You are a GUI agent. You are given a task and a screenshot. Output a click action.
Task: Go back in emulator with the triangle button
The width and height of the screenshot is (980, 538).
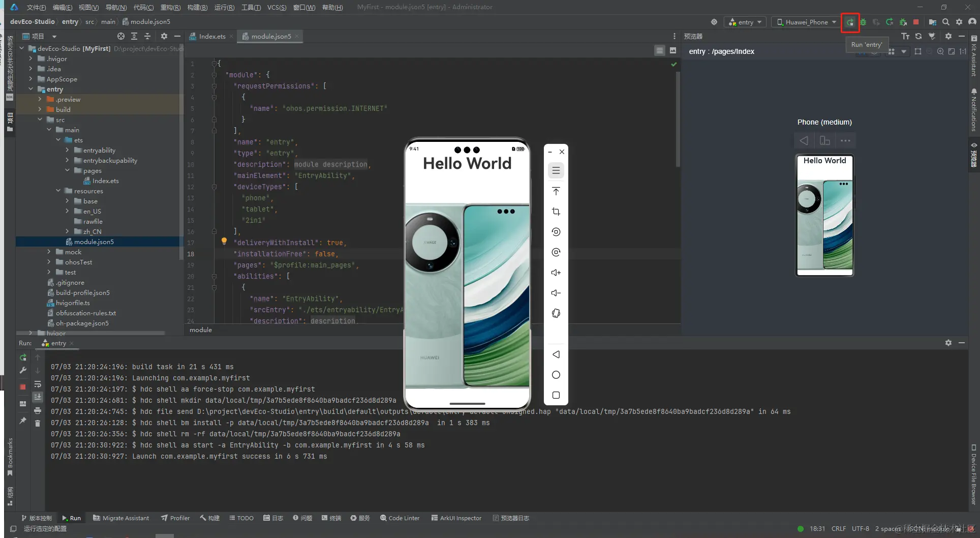[x=556, y=354]
